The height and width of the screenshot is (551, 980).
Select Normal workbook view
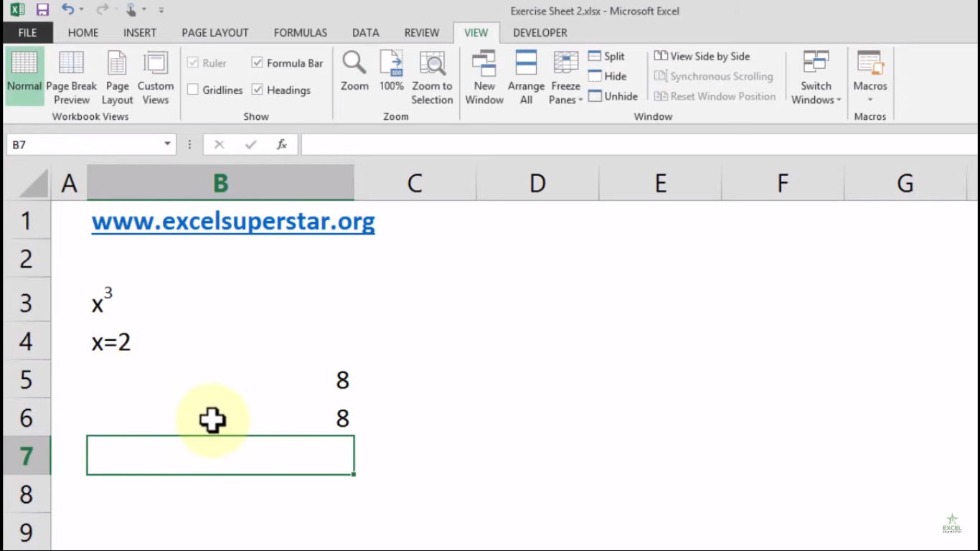pos(24,77)
